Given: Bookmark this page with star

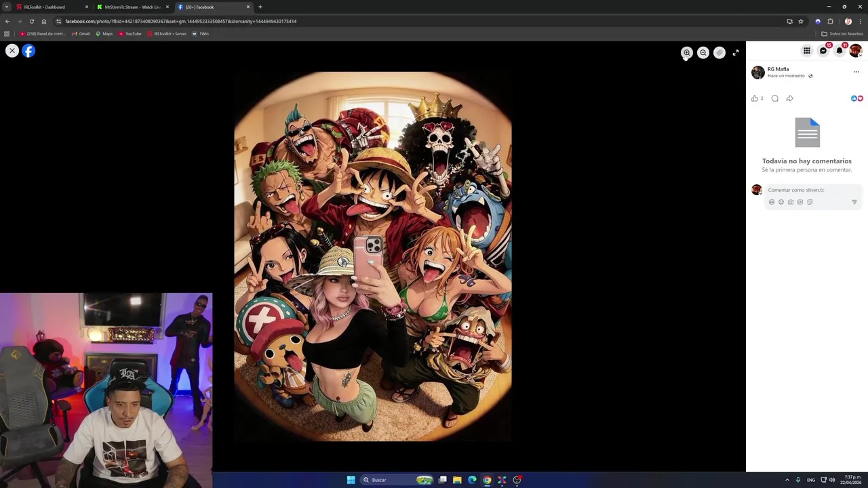Looking at the screenshot, I should tap(801, 21).
